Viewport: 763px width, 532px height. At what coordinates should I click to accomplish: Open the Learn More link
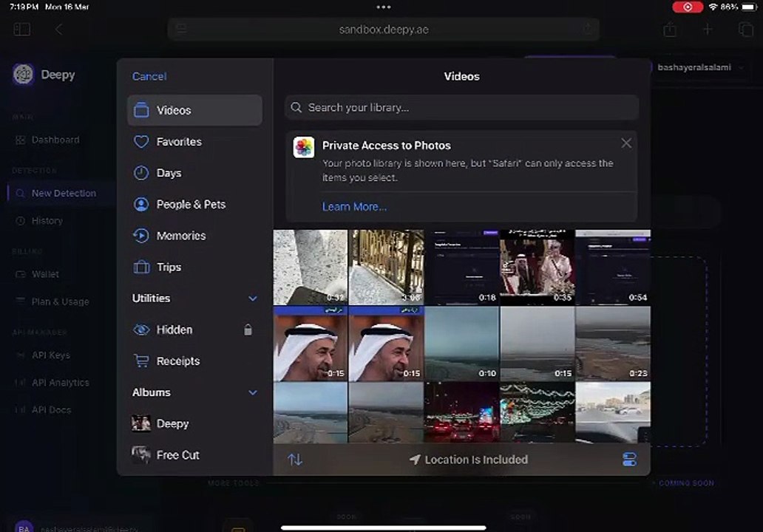click(x=354, y=207)
